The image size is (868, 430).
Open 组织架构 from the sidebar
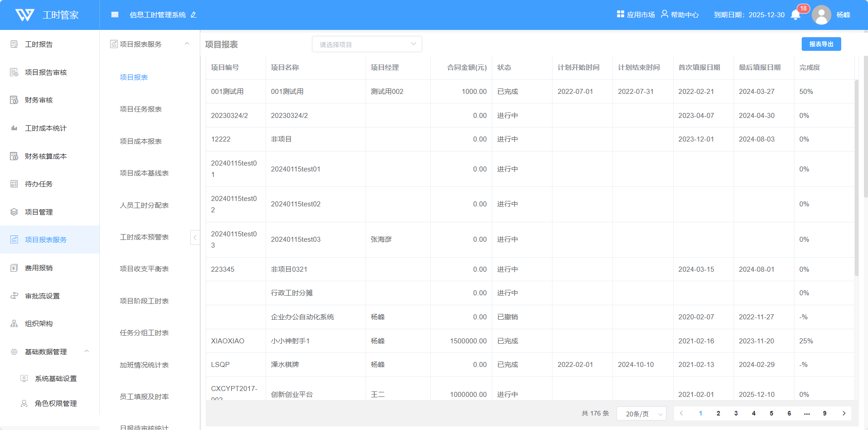coord(39,324)
